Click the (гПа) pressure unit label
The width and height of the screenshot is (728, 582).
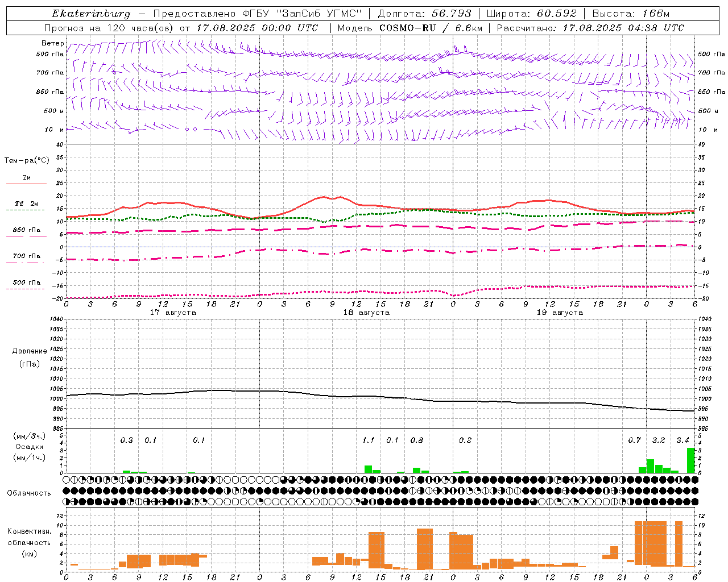click(29, 364)
